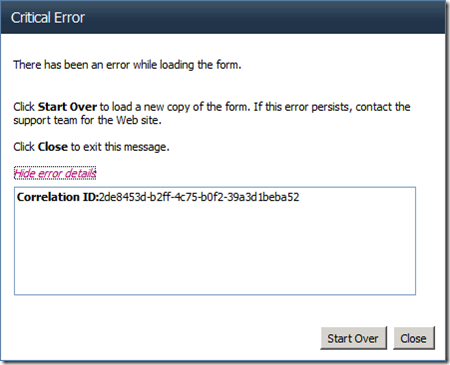
Task: Click blank dialog area left of Start Over button
Action: point(167,338)
